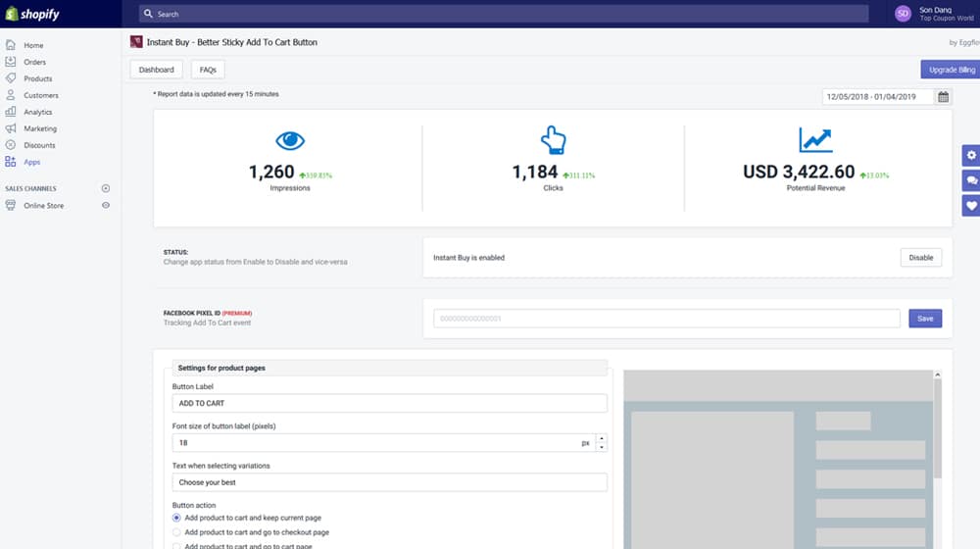The width and height of the screenshot is (980, 549).
Task: Click the Shopify logo
Action: click(x=32, y=14)
